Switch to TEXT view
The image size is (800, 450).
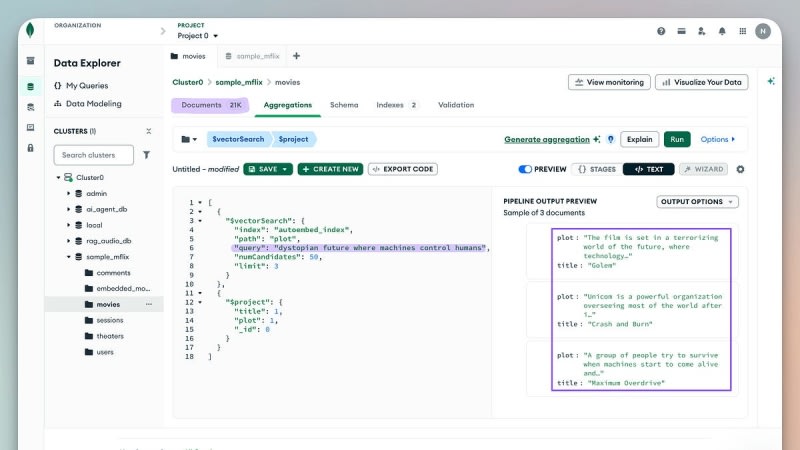point(648,169)
